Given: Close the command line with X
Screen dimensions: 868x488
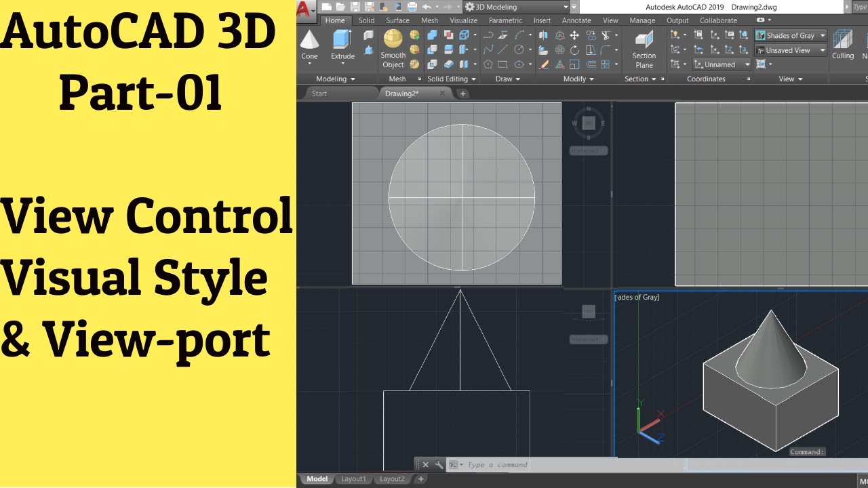Looking at the screenshot, I should [x=426, y=465].
